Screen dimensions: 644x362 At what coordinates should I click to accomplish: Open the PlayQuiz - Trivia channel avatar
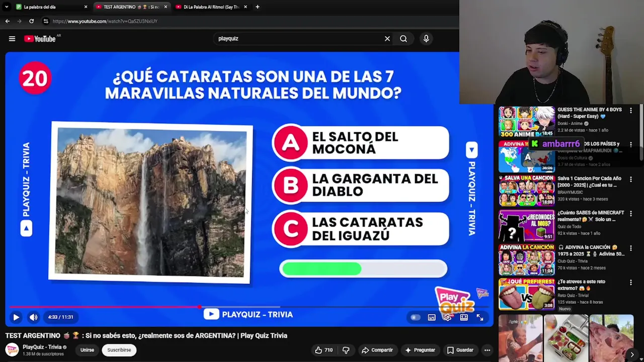coord(12,350)
